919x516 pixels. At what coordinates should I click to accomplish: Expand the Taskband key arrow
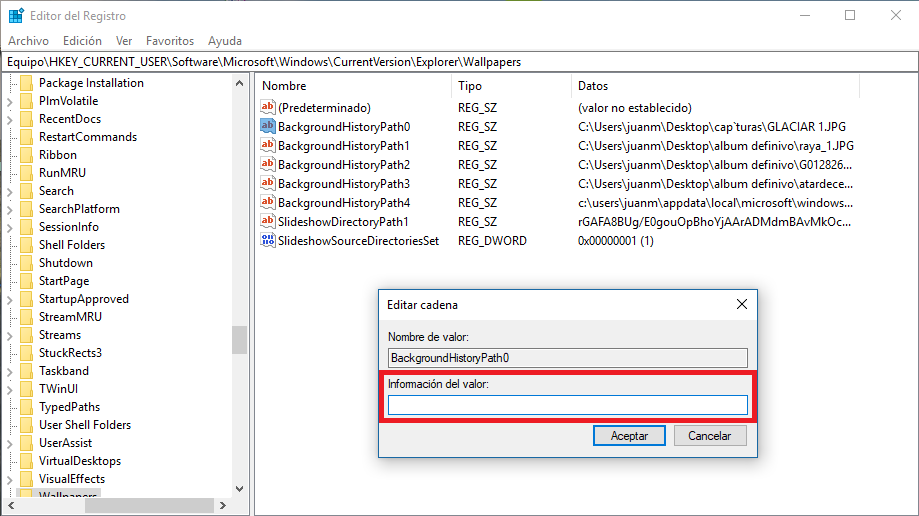coord(9,372)
